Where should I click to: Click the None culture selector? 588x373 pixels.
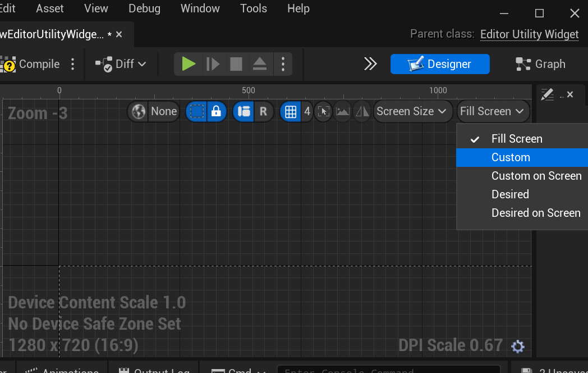pos(163,112)
